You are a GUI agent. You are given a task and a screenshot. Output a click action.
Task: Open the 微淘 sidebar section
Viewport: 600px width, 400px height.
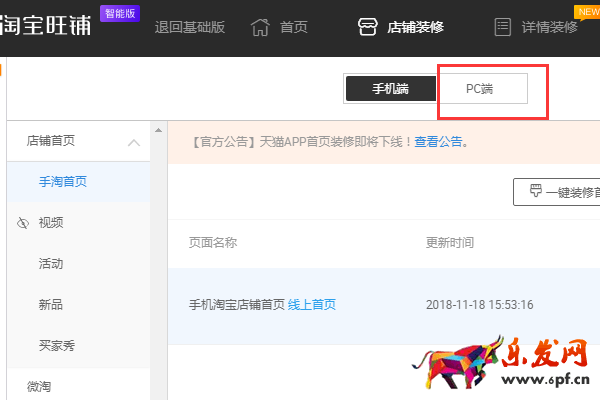(40, 385)
